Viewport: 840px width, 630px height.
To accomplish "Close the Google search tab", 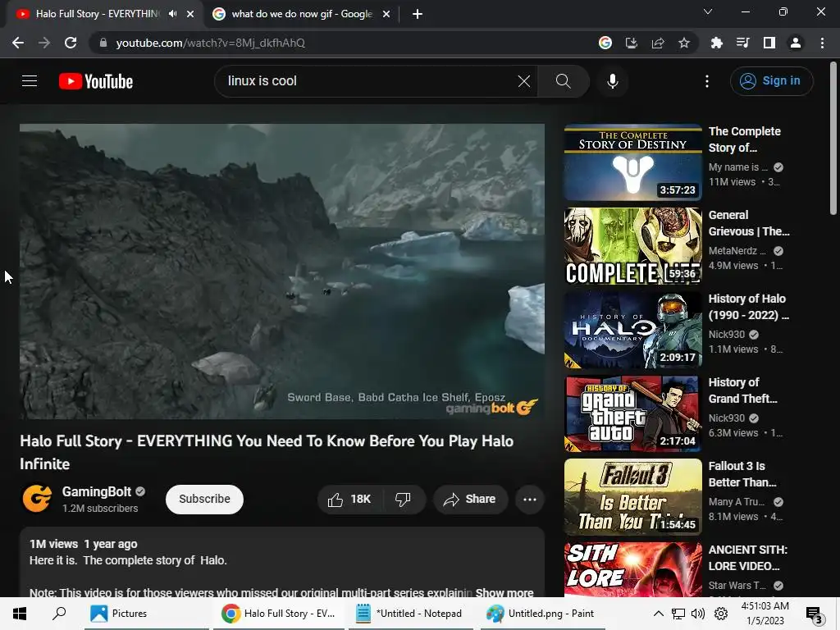I will [386, 14].
